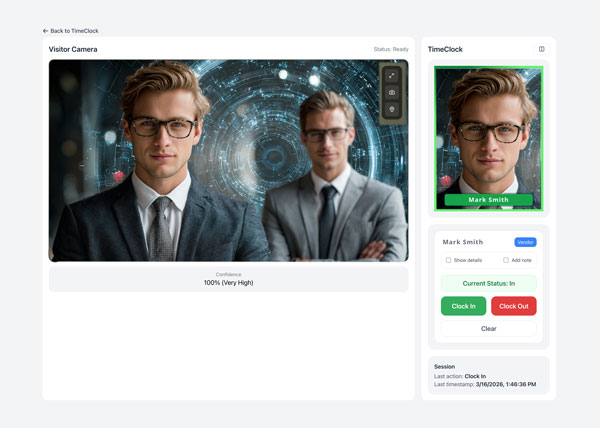Toggle the TimeClock panel layout icon
Image resolution: width=600 pixels, height=428 pixels.
541,49
